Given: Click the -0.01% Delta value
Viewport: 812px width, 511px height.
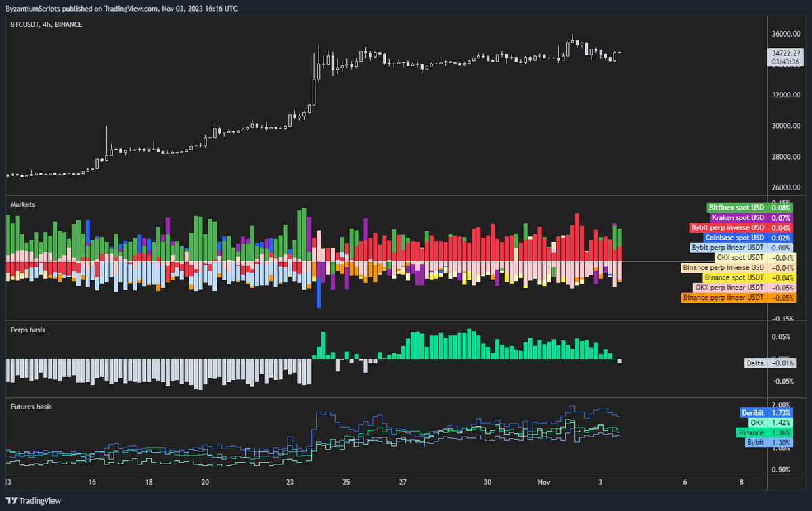Looking at the screenshot, I should coord(782,363).
